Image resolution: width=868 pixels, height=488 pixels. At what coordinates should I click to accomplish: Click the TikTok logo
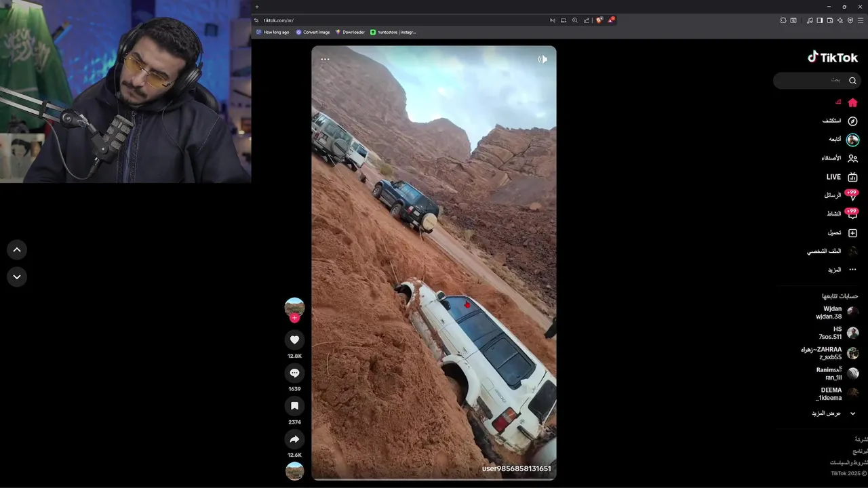pos(833,58)
